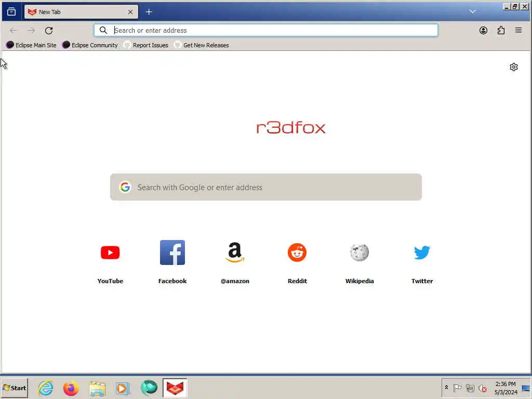Launch Firefox from taskbar

[71, 388]
